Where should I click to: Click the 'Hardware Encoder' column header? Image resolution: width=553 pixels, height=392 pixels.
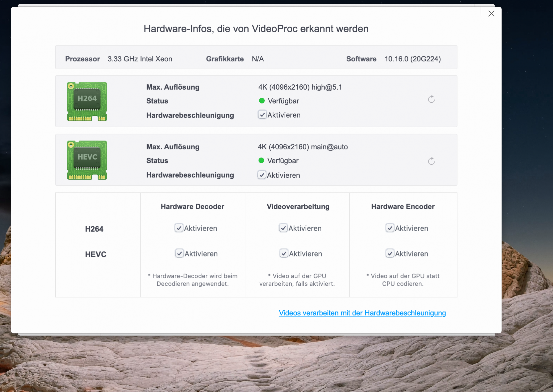click(x=403, y=207)
